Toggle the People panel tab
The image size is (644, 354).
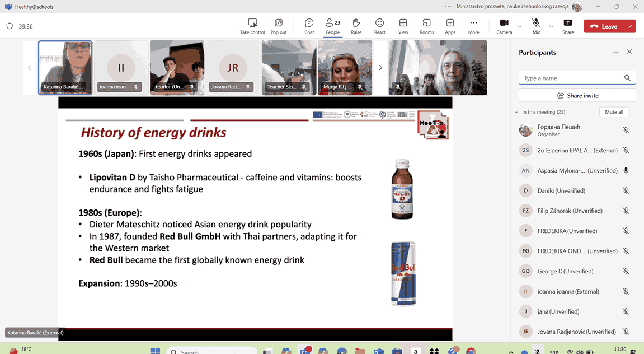[x=333, y=26]
